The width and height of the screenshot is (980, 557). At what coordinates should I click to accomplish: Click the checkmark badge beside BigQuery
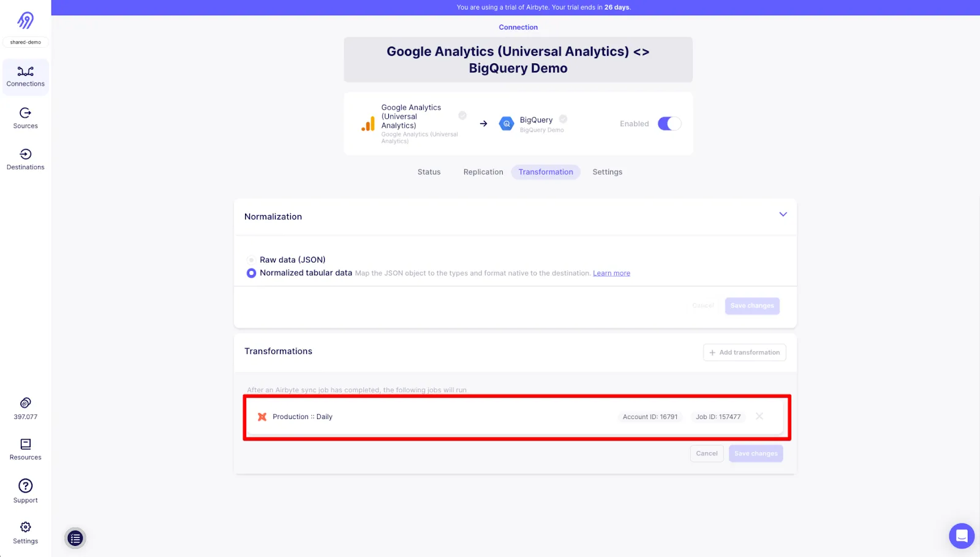tap(563, 119)
